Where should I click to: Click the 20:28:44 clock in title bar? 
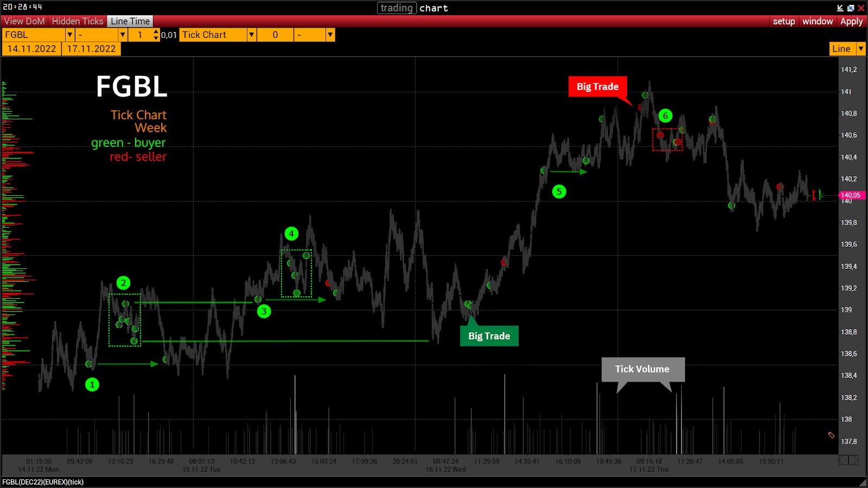[x=22, y=7]
